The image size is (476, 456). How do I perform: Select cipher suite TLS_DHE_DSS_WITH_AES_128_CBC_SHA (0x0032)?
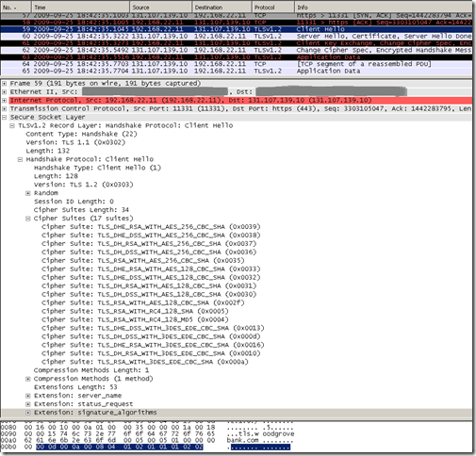coord(151,278)
